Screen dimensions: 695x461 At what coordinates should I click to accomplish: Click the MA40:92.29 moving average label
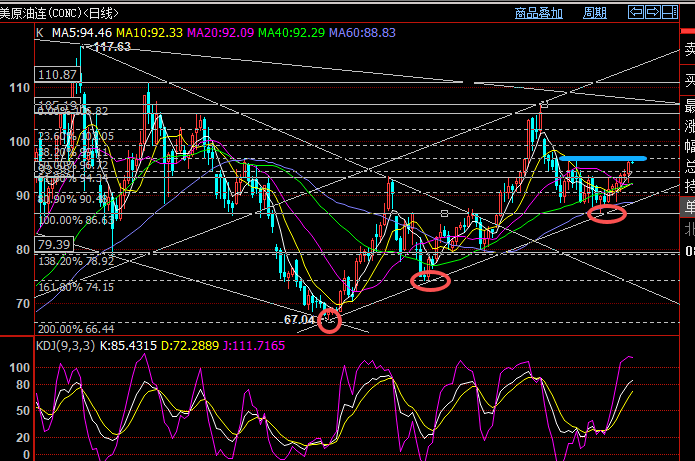click(x=291, y=33)
